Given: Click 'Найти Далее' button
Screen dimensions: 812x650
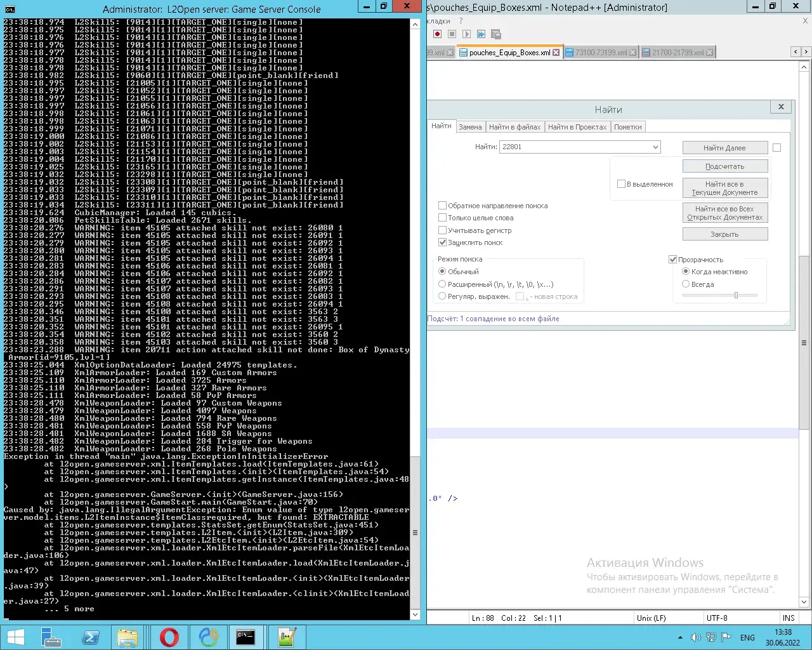Looking at the screenshot, I should pyautogui.click(x=724, y=148).
